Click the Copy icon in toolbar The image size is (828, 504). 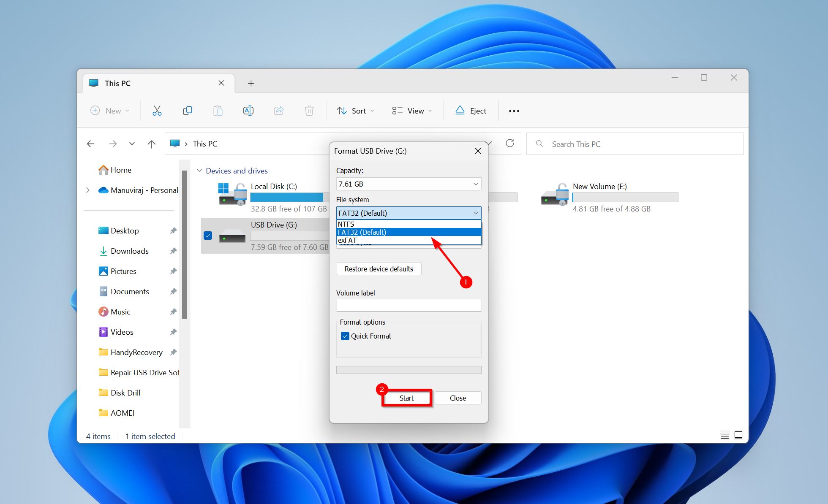point(187,111)
